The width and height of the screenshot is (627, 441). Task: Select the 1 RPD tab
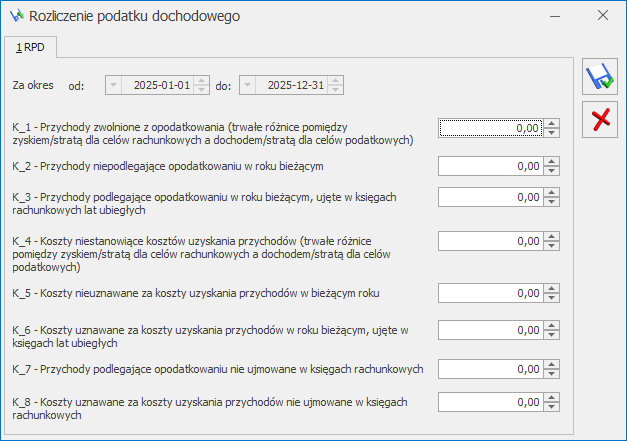(30, 47)
